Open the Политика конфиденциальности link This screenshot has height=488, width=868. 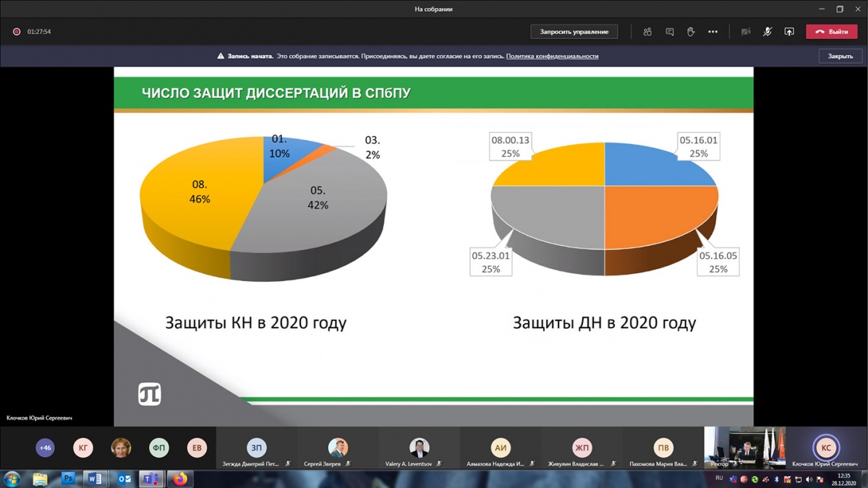pyautogui.click(x=552, y=56)
